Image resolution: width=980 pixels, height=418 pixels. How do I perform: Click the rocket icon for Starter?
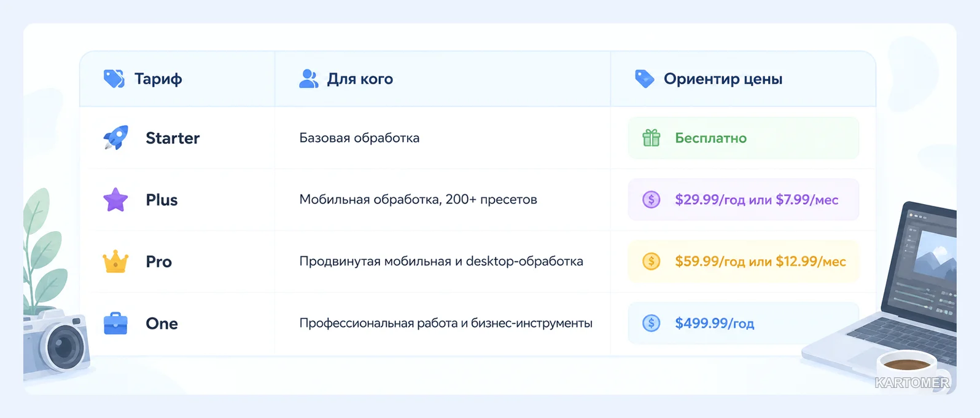115,138
